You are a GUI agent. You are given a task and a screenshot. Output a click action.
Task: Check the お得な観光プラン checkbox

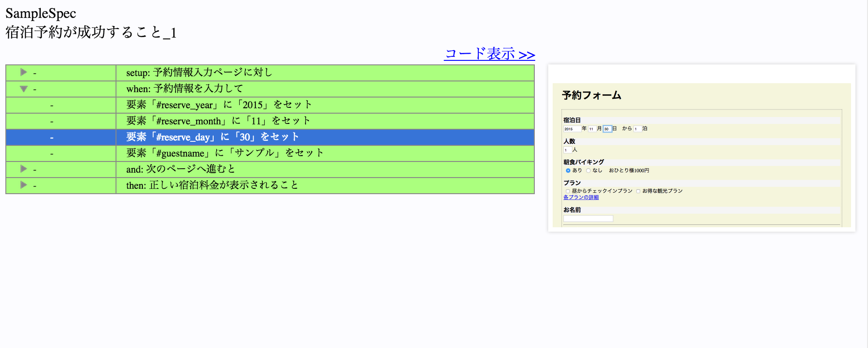(x=638, y=191)
